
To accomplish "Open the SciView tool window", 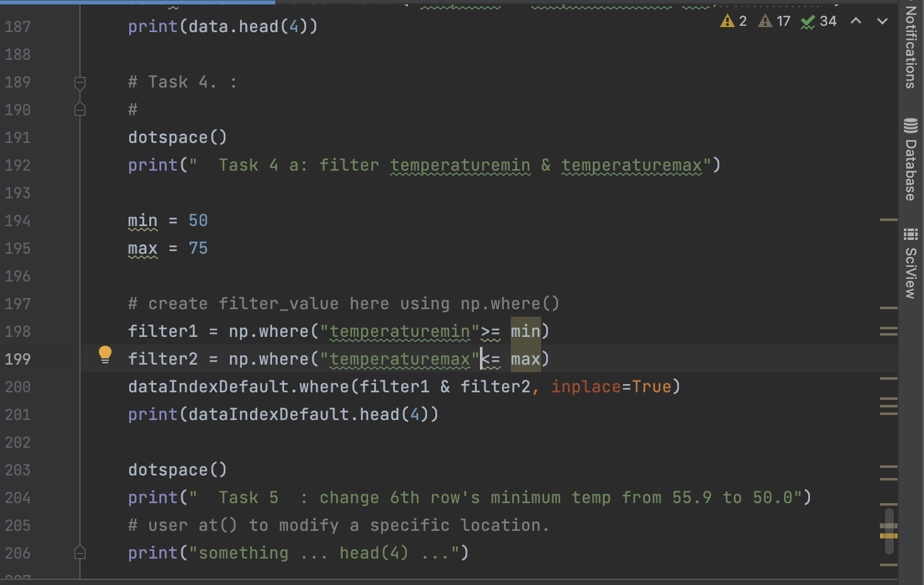I will click(x=911, y=263).
